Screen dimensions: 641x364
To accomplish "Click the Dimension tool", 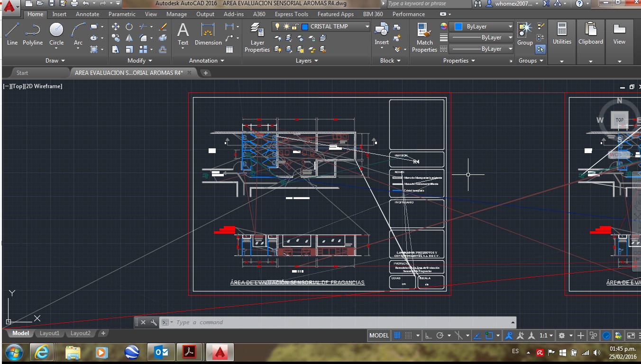I will 208,34.
